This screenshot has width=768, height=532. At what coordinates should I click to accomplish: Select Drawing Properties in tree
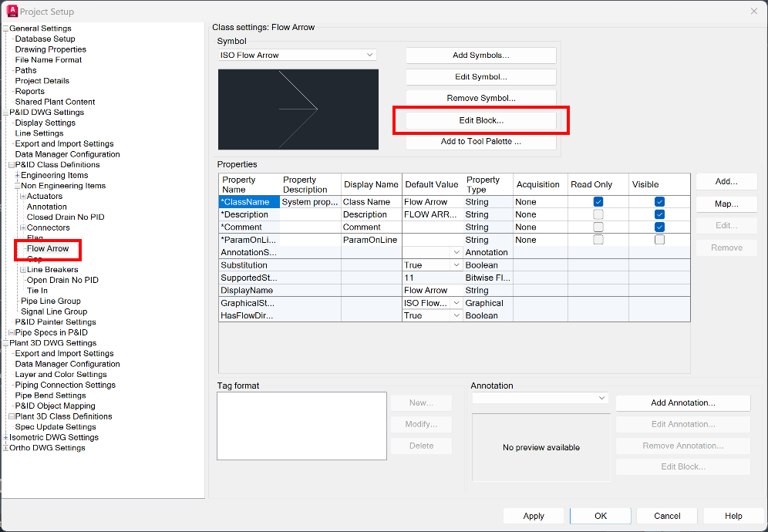point(50,49)
